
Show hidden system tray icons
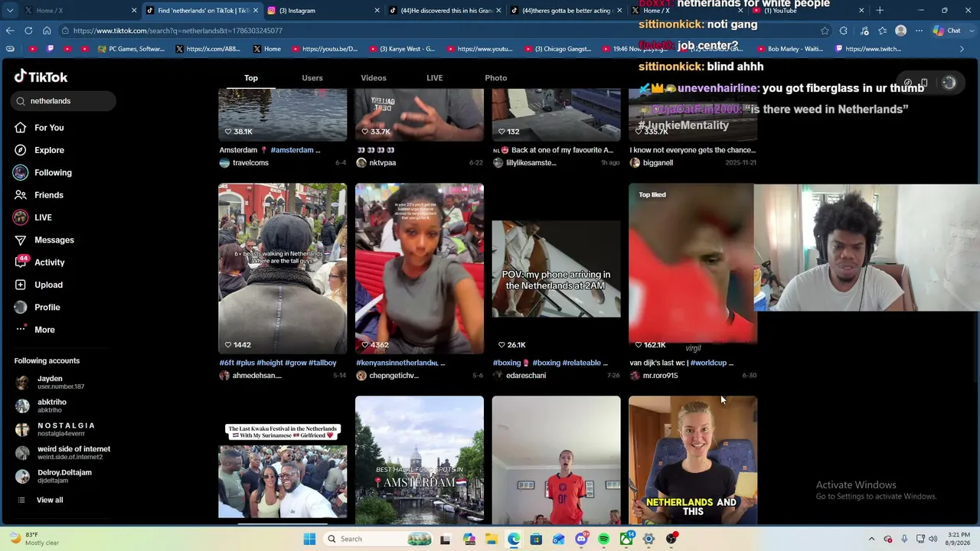click(871, 539)
